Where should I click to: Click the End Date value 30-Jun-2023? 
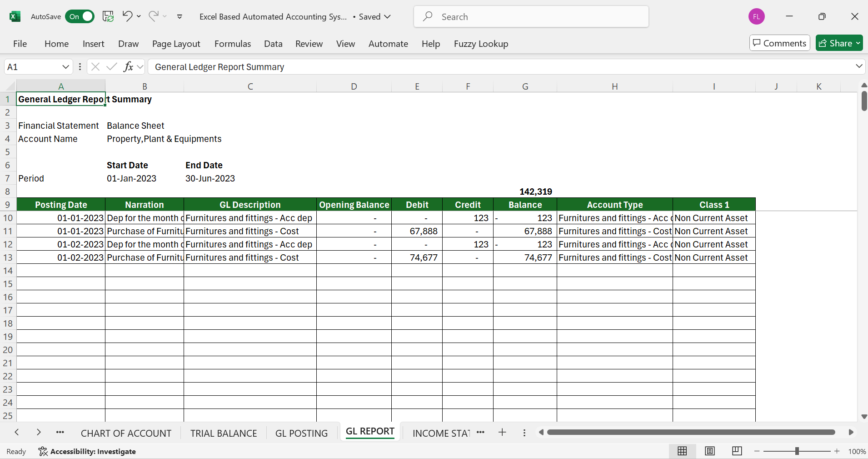click(x=210, y=178)
